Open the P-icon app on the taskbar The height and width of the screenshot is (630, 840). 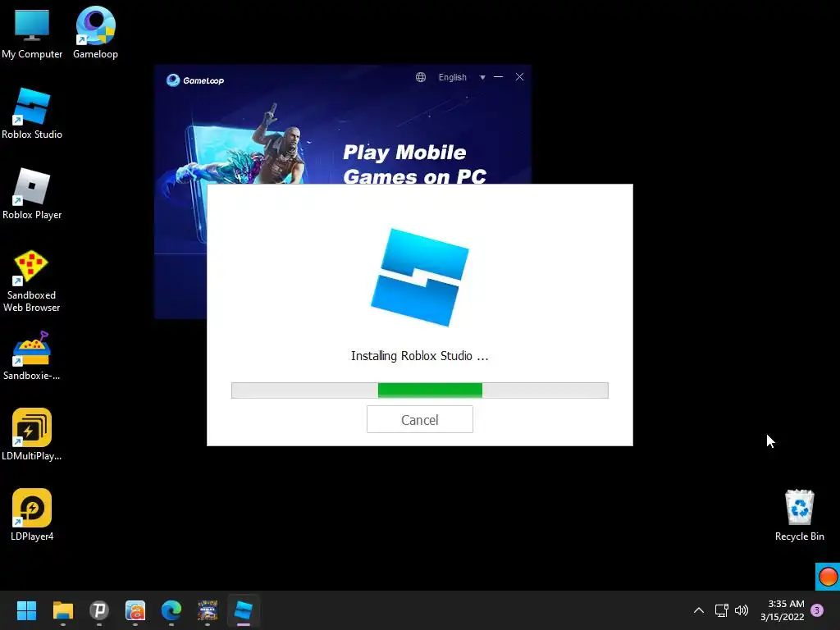click(x=99, y=610)
